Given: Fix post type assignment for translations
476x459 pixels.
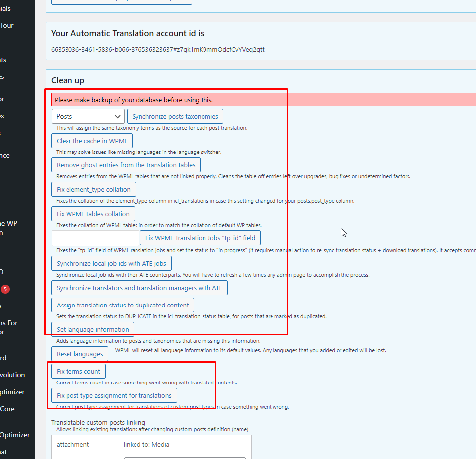Looking at the screenshot, I should [x=114, y=395].
